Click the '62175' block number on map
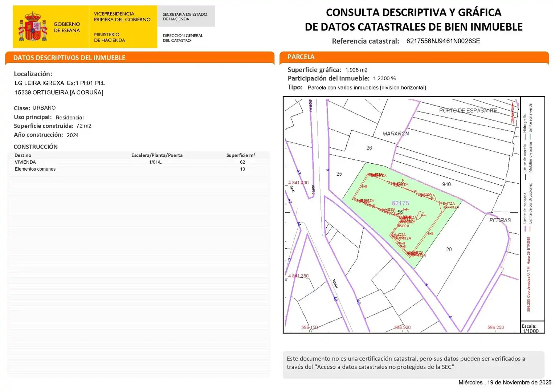This screenshot has height=392, width=555. point(400,203)
